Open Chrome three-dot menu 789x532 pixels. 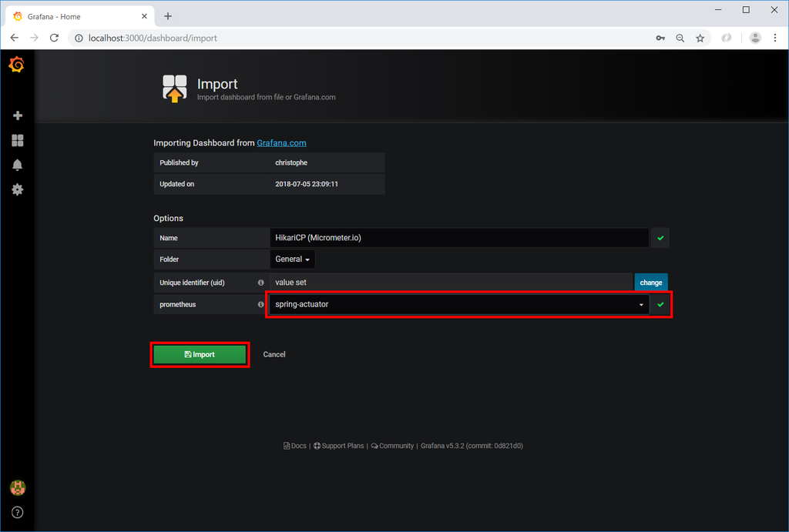[775, 38]
